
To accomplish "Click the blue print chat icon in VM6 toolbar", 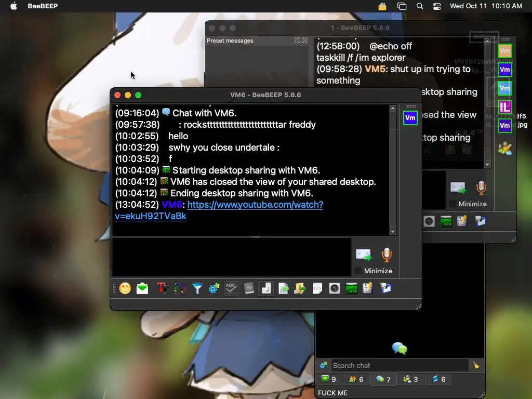I will click(385, 289).
